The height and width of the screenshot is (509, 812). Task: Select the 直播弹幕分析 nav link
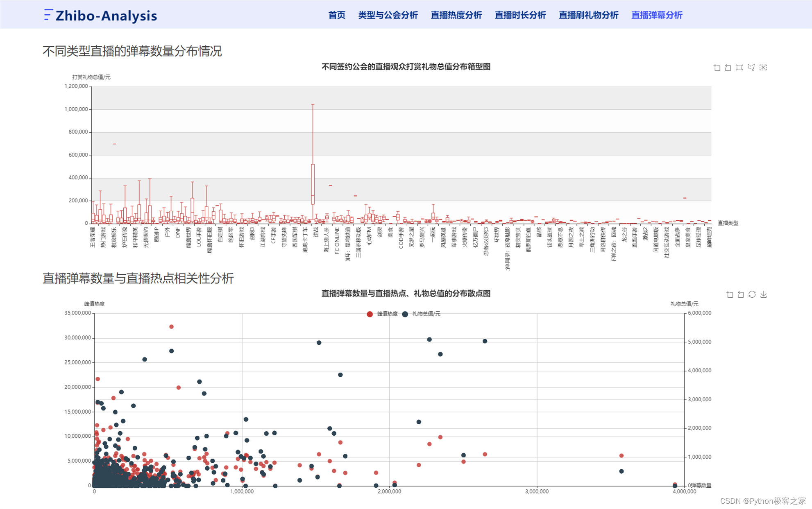(x=657, y=15)
